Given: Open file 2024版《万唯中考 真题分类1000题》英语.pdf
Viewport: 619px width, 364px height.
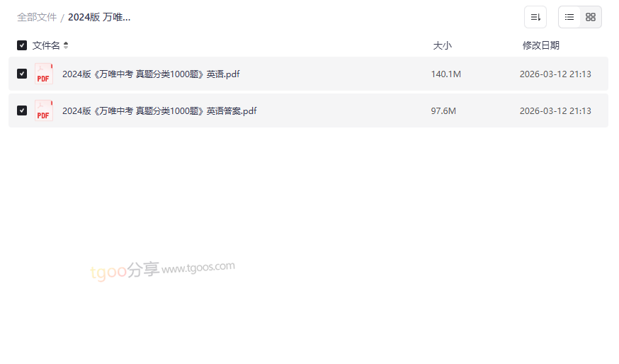Looking at the screenshot, I should (151, 74).
